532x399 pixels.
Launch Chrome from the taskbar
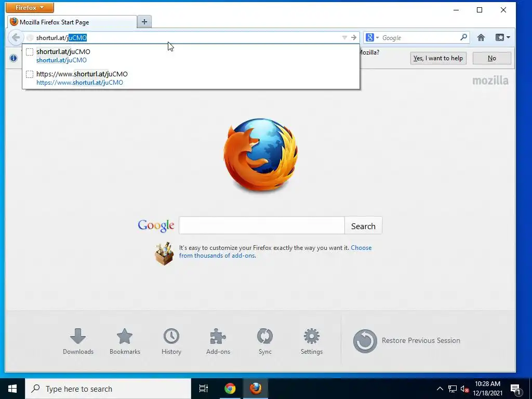(x=230, y=389)
